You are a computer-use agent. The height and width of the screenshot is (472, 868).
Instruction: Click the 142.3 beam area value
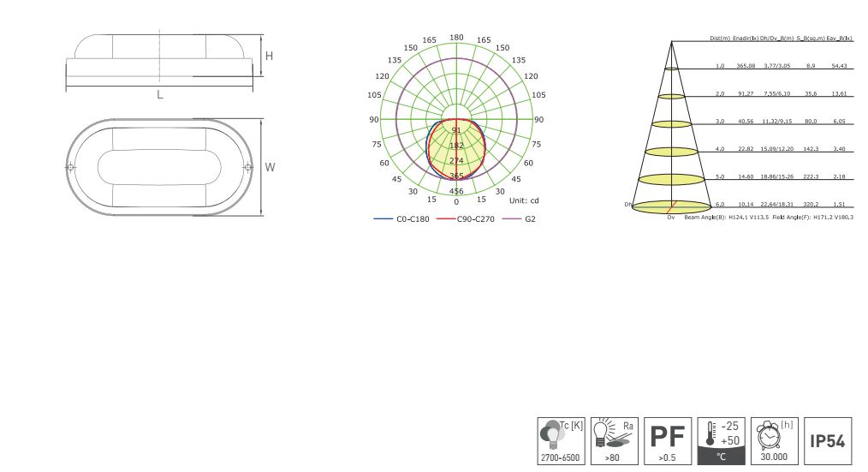(x=811, y=149)
